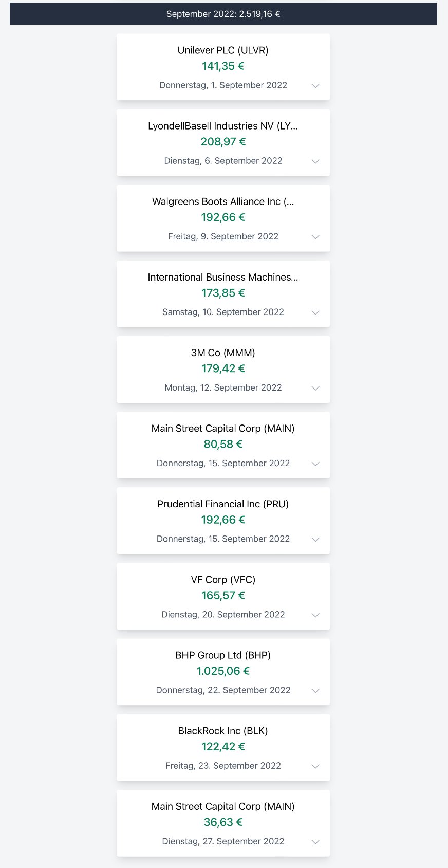Click Freitag, 9. September 2022 date

223,236
